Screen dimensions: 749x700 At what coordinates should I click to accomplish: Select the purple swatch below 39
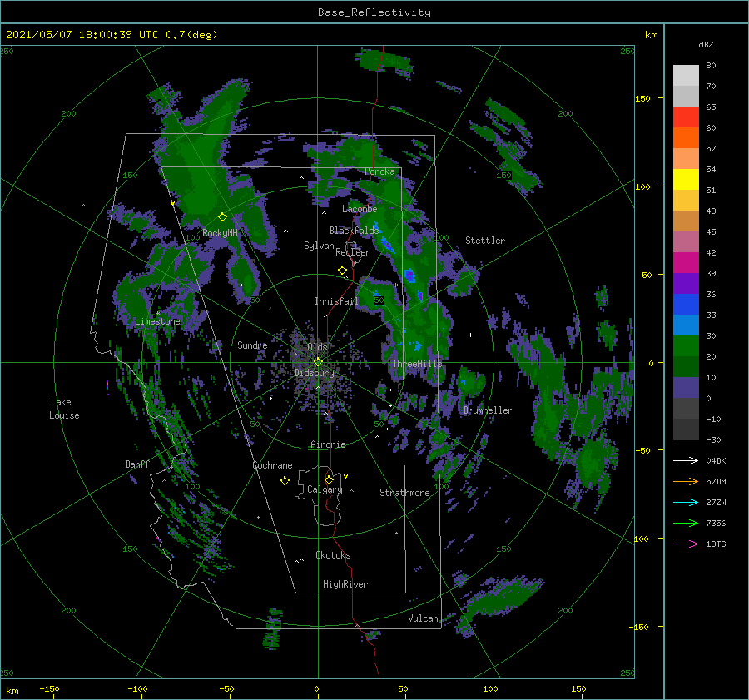click(x=686, y=283)
